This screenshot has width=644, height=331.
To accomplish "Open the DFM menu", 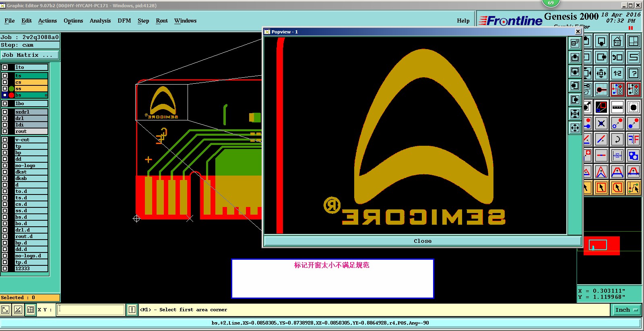I will [x=124, y=21].
